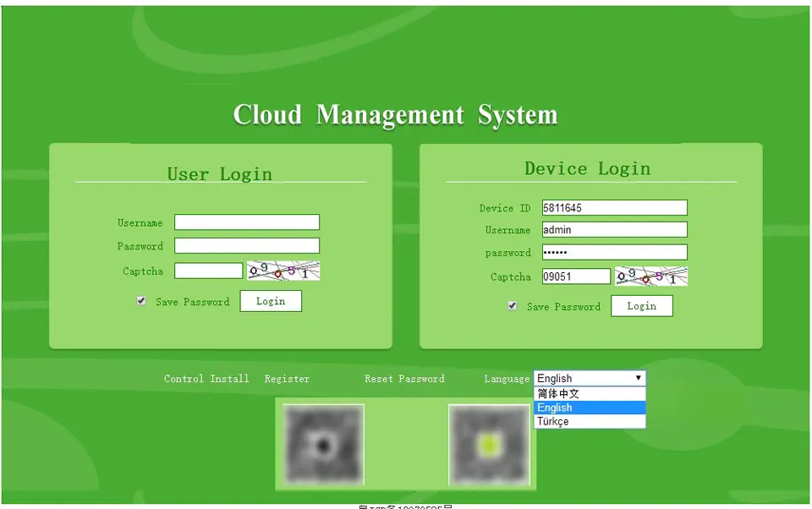Click the left QR code image
812x509 pixels.
pos(323,444)
